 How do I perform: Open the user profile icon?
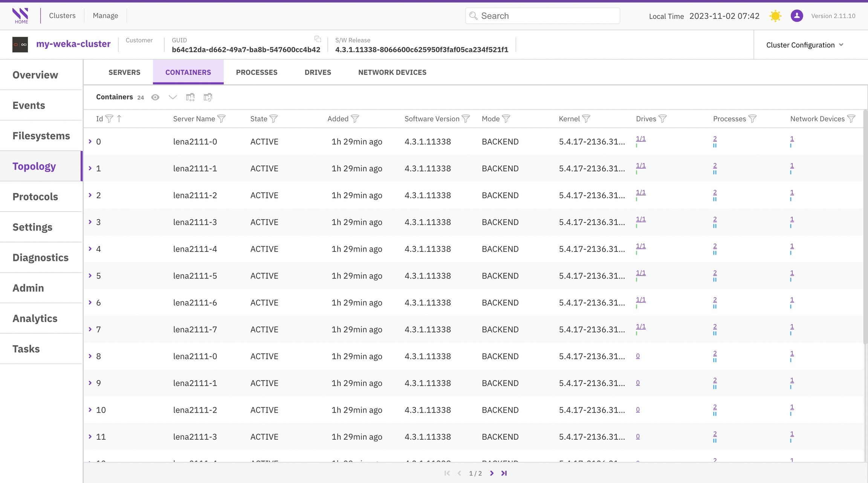(x=796, y=16)
